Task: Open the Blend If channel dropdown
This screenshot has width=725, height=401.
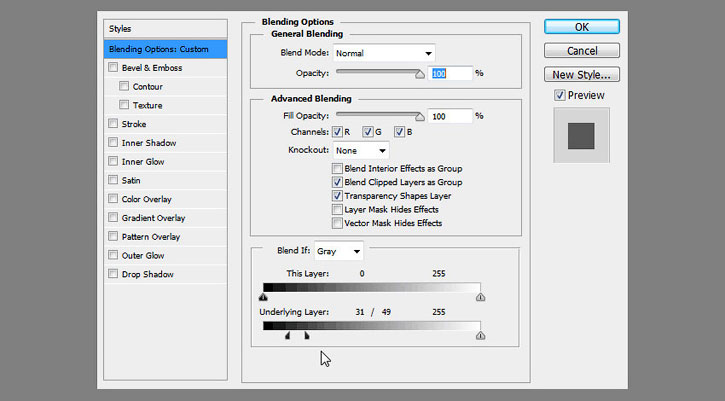Action: click(x=338, y=251)
